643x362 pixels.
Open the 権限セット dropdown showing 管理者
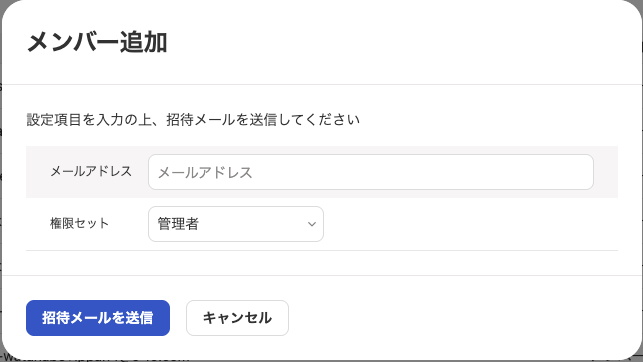236,224
